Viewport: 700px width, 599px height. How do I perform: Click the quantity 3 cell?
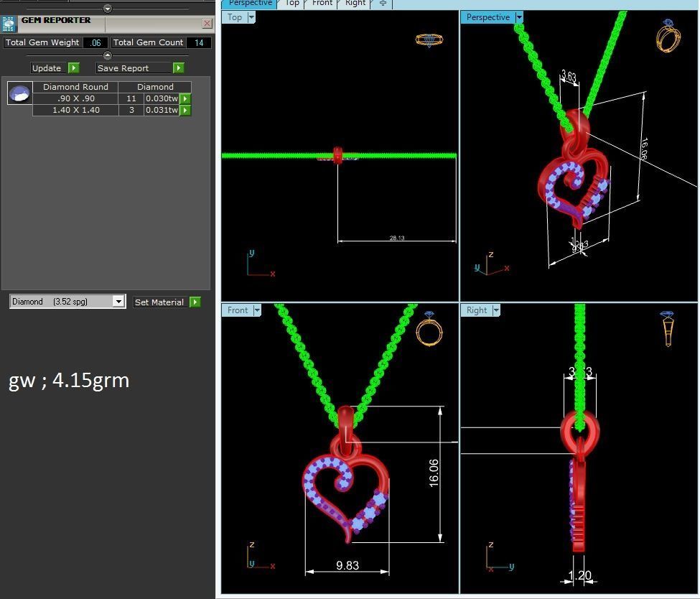click(x=131, y=110)
